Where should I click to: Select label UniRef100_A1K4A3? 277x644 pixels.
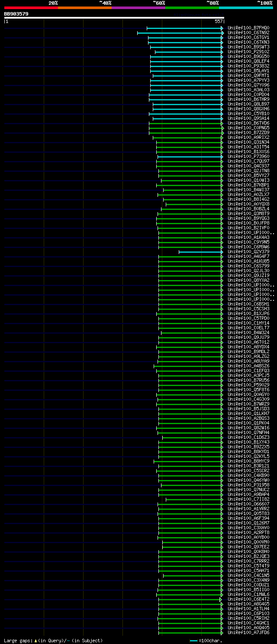tap(248, 237)
